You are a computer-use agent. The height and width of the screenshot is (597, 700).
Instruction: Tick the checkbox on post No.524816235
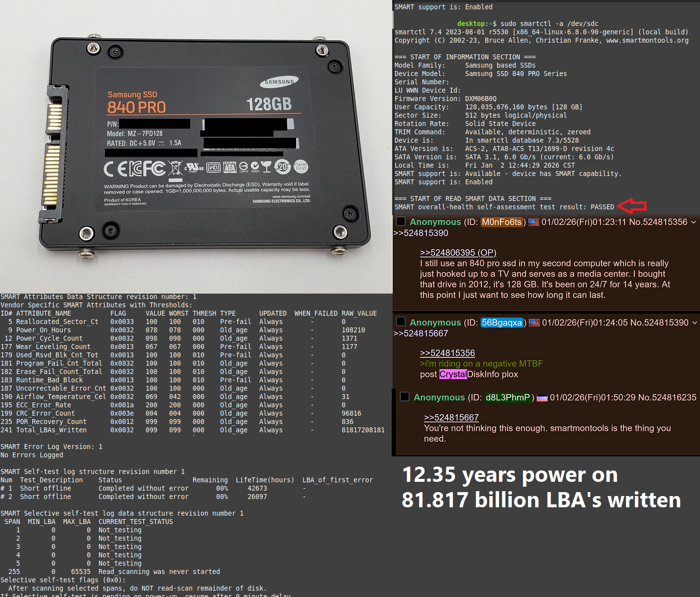pyautogui.click(x=404, y=397)
